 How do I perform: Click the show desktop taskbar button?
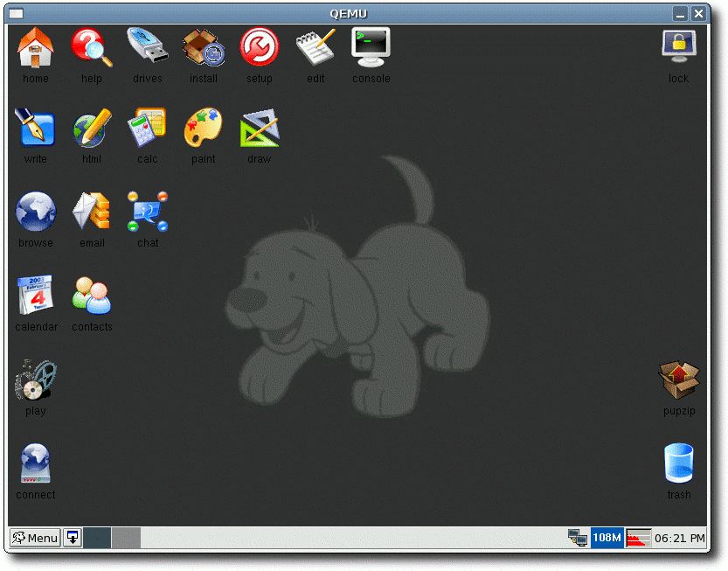73,538
